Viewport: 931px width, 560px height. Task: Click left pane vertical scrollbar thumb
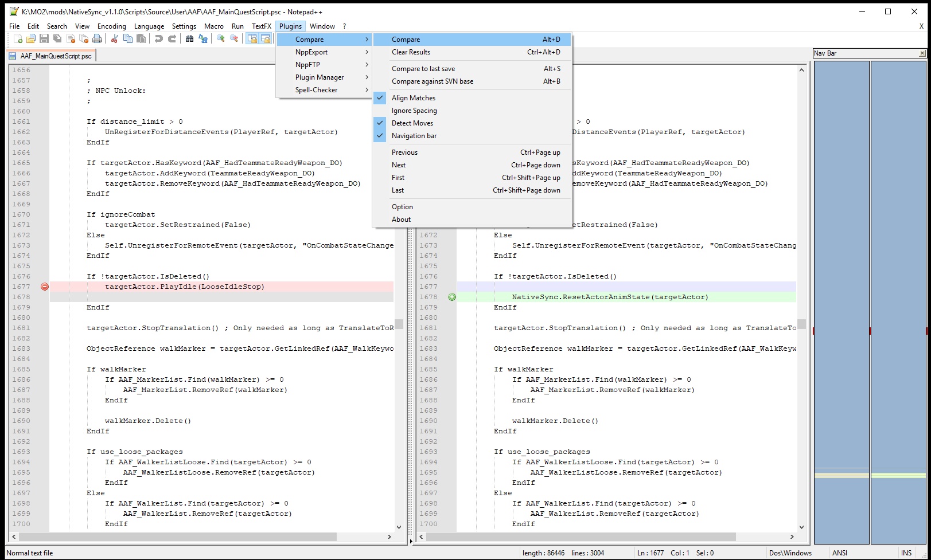coord(399,324)
